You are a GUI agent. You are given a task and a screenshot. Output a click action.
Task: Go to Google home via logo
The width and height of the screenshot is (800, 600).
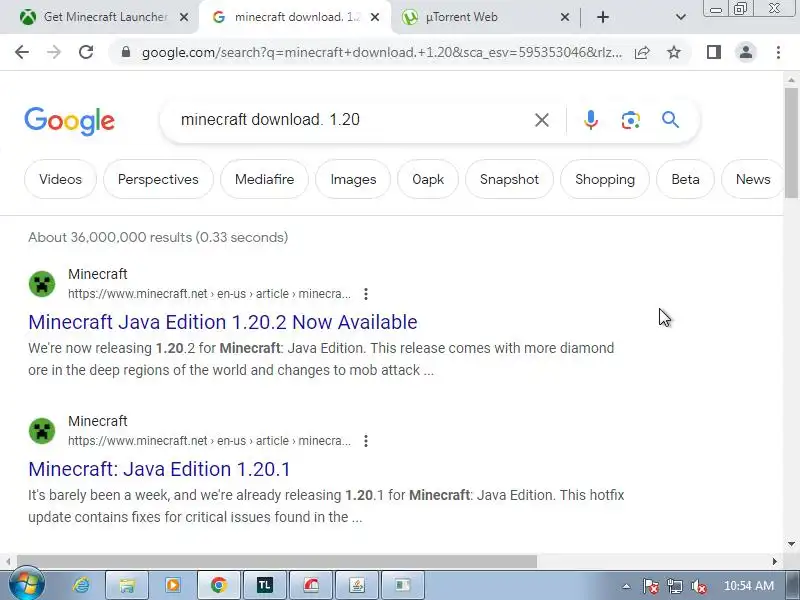pyautogui.click(x=69, y=121)
